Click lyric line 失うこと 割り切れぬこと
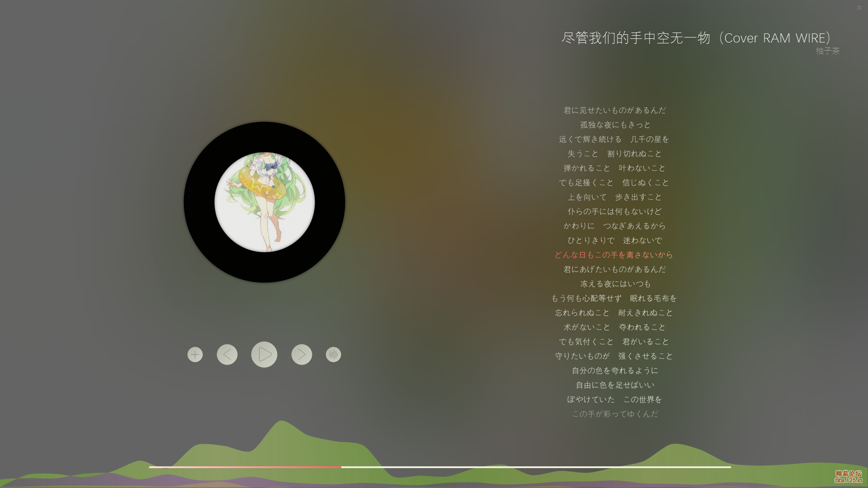The image size is (868, 488). pyautogui.click(x=614, y=154)
